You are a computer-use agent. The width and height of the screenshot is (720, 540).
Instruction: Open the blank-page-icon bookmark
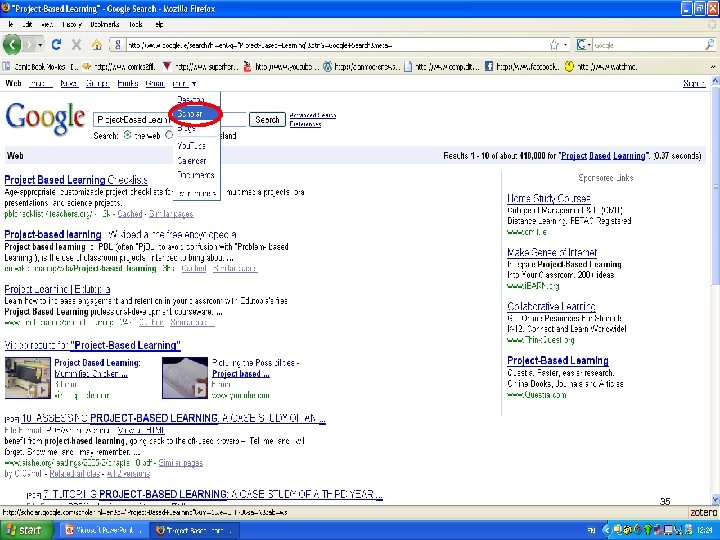(x=442, y=67)
